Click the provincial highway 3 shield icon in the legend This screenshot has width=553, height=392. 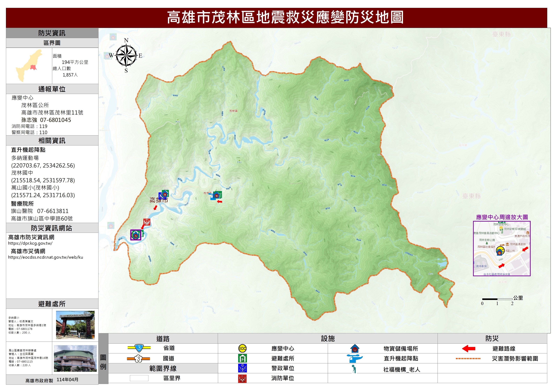coord(139,348)
